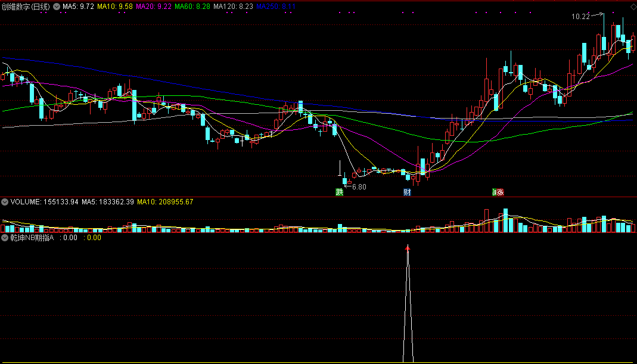
Task: Select the magenta MA20: 9.22 label
Action: click(x=154, y=7)
